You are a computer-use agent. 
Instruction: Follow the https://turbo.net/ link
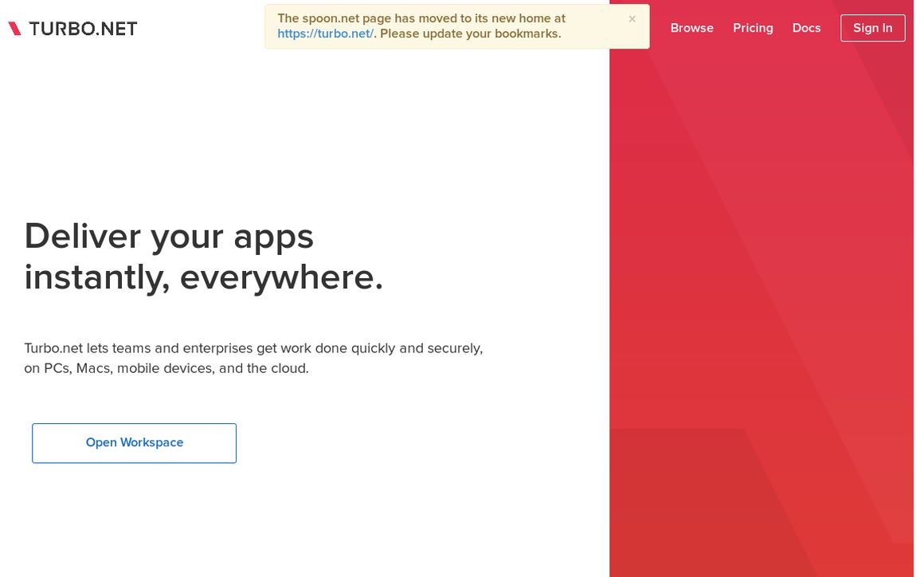tap(325, 33)
